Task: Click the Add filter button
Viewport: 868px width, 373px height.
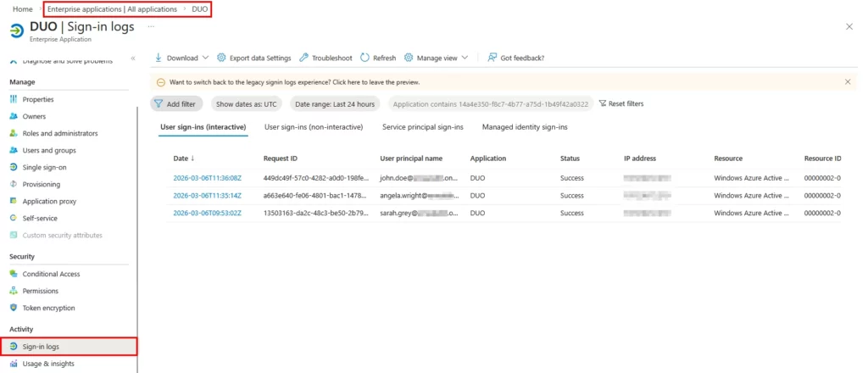Action: click(176, 103)
